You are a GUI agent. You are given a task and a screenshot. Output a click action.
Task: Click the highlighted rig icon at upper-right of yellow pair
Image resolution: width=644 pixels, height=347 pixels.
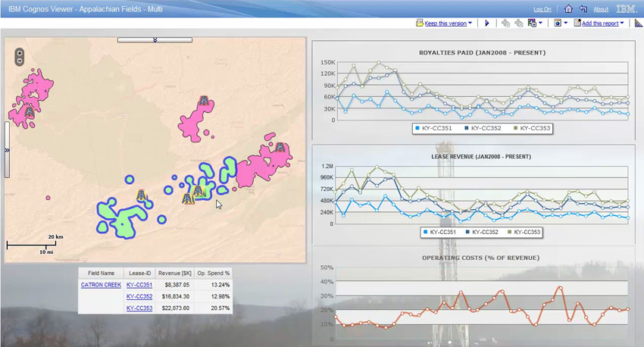[199, 192]
